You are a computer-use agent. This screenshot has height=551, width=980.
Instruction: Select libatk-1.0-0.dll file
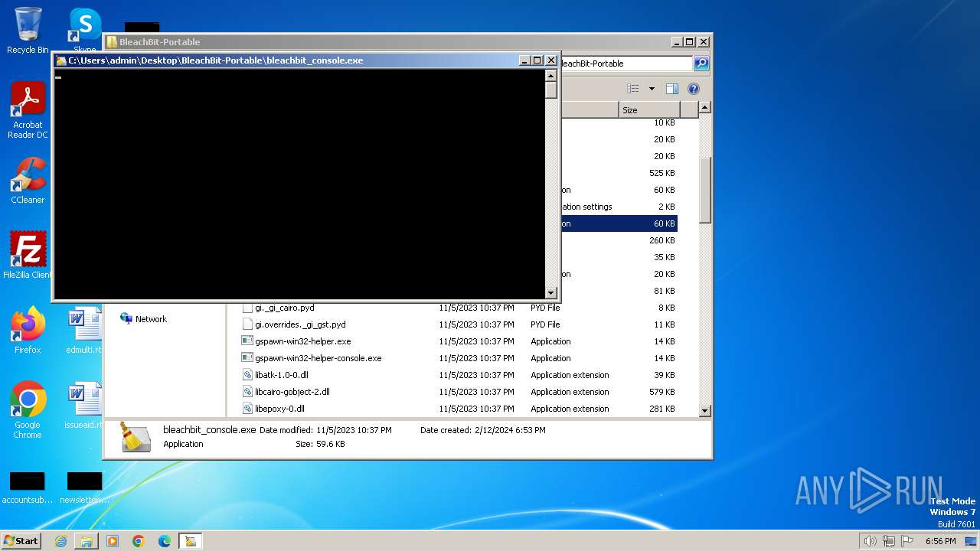pos(282,375)
